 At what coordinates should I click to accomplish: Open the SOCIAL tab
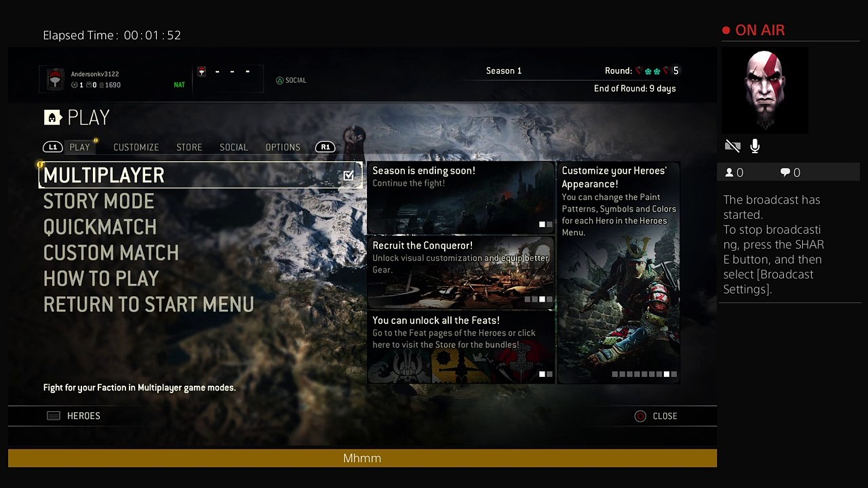click(234, 147)
